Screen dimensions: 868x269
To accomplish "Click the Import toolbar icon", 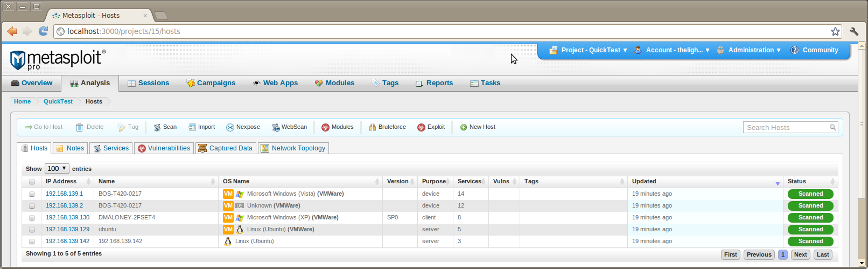I will click(x=192, y=127).
